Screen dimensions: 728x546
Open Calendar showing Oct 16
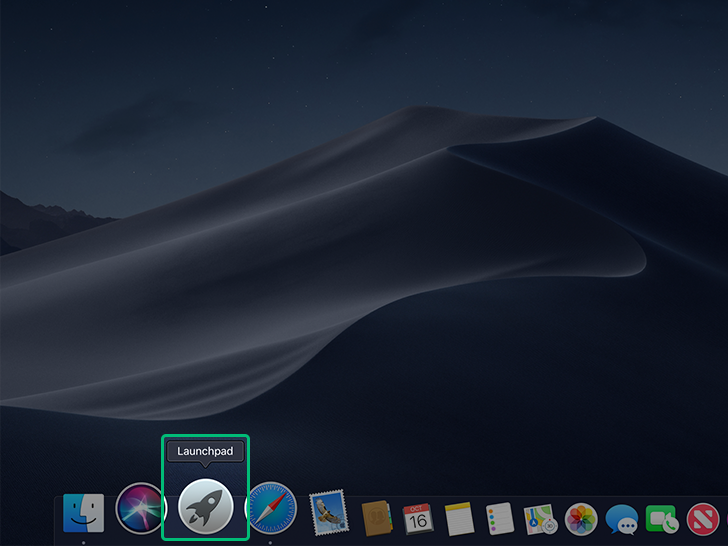tap(418, 519)
